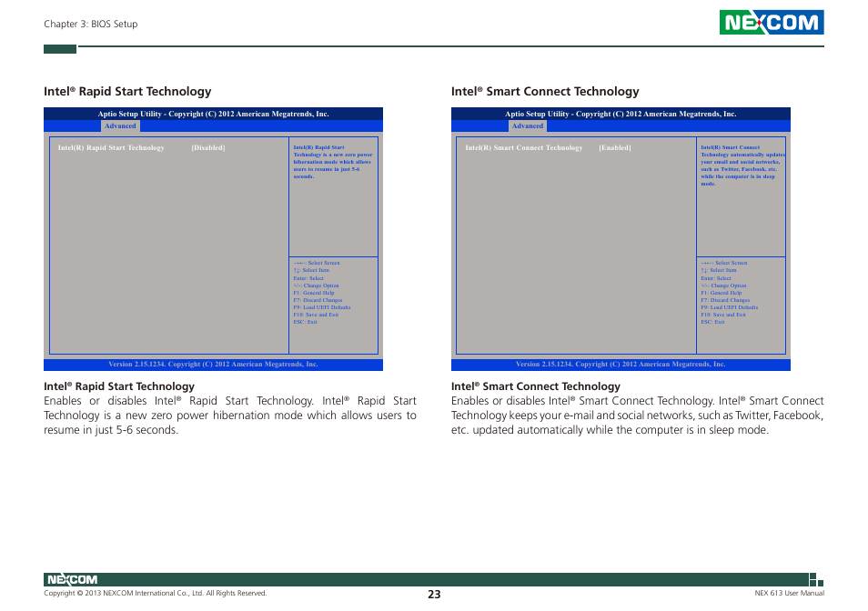868x611 pixels.
Task: Click the paragraph describing Rapid Start hibernation mode
Action: coord(229,416)
